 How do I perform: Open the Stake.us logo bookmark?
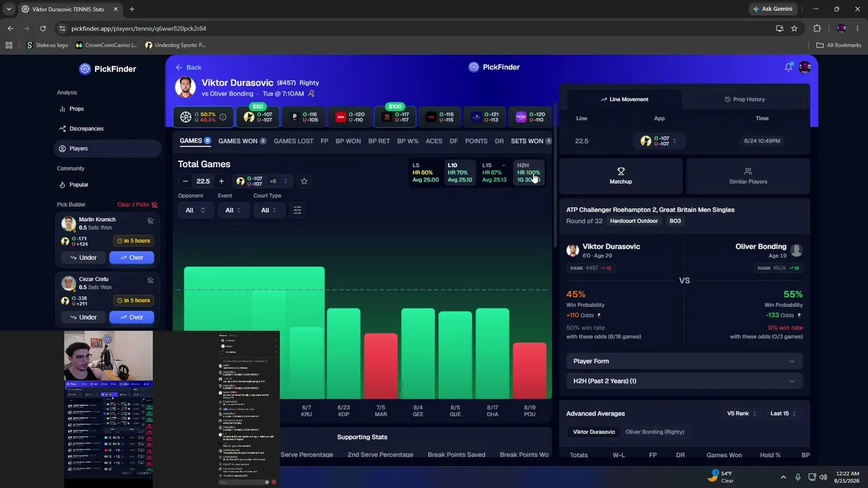pyautogui.click(x=47, y=45)
